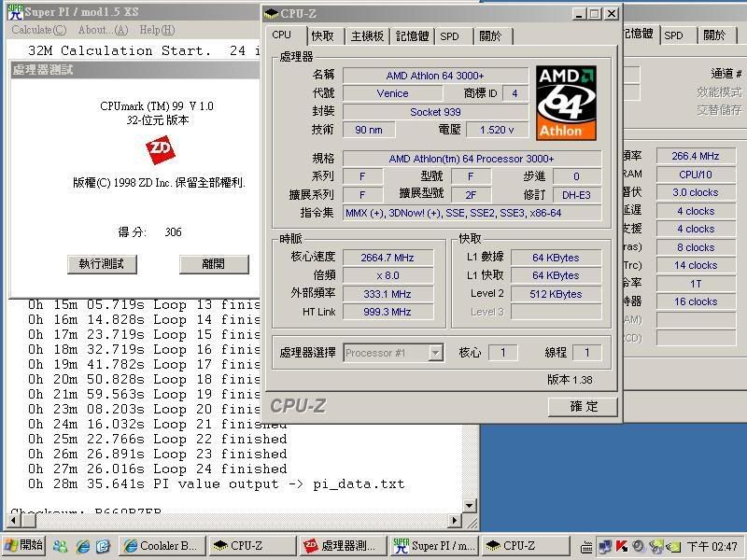Click the Super PI horizontal scrollbar thumb
The image size is (747, 560).
pyautogui.click(x=27, y=521)
